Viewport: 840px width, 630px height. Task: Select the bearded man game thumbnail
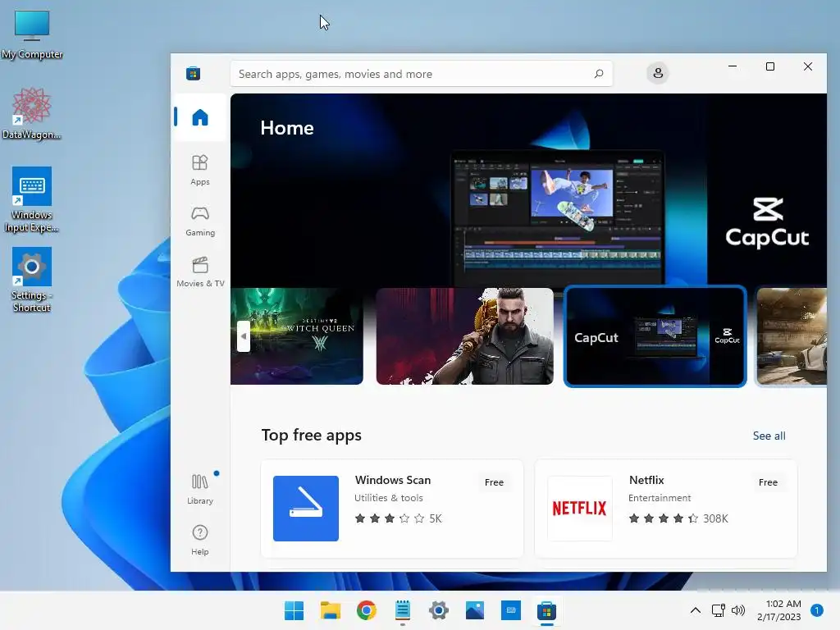[464, 336]
